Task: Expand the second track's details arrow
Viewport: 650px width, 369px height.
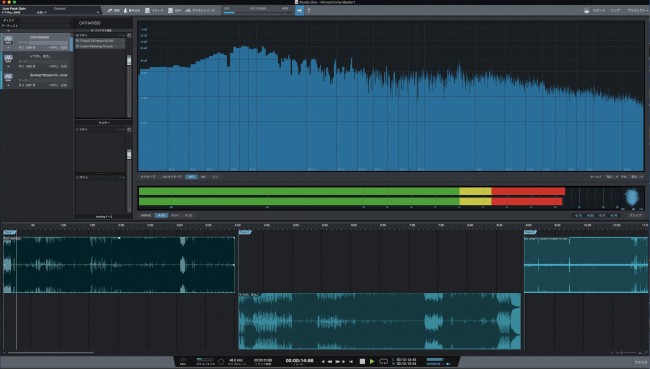Action: [8, 66]
